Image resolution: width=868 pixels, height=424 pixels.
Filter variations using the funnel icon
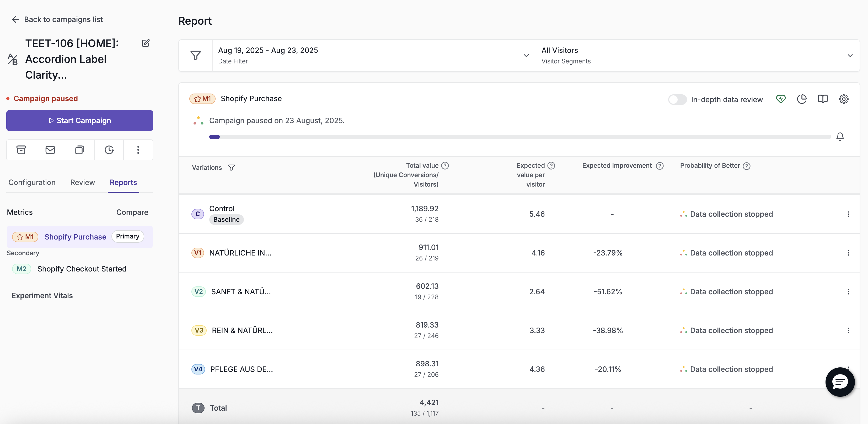[232, 168]
